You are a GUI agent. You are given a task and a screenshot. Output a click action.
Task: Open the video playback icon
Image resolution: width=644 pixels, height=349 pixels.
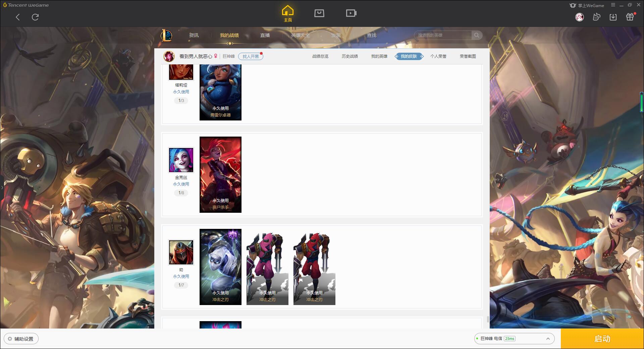[351, 13]
